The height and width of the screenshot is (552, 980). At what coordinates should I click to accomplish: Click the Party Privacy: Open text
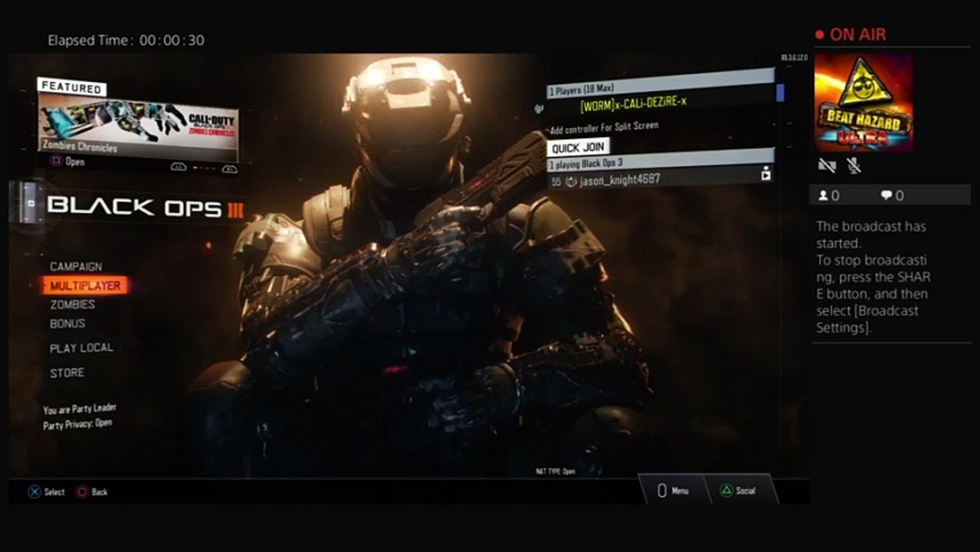tap(77, 423)
